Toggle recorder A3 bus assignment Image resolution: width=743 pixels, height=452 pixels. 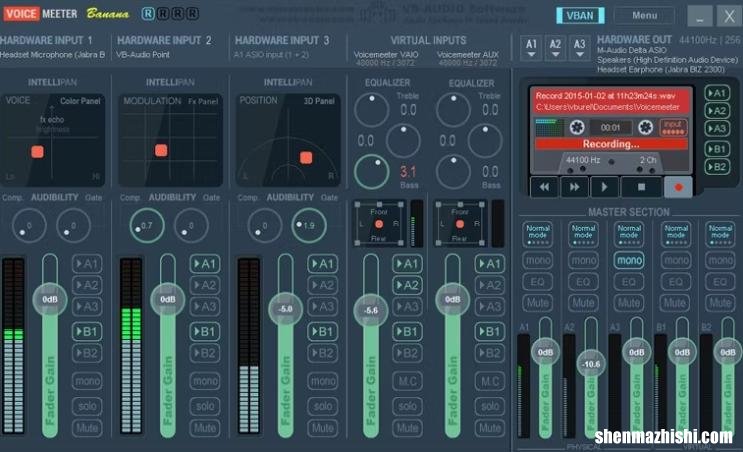717,128
